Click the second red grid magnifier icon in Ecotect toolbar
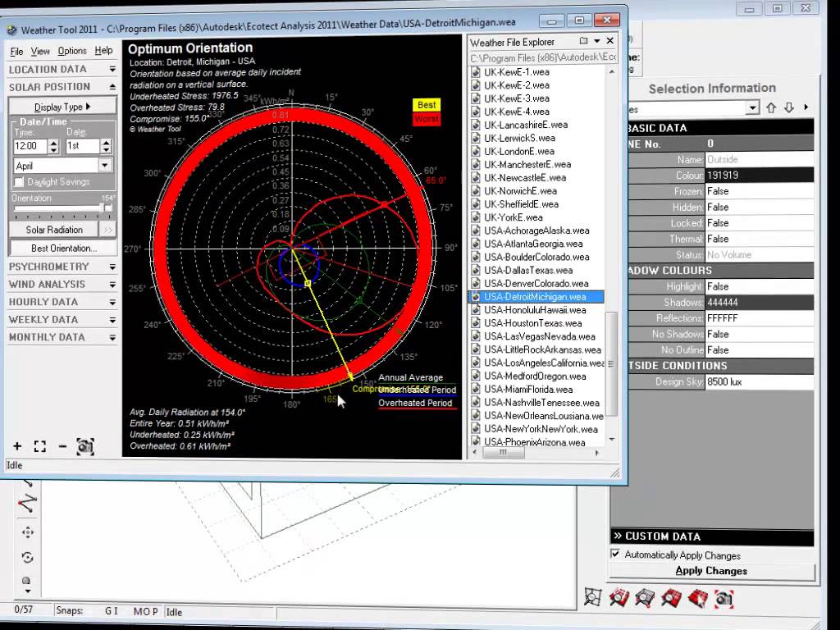 click(x=619, y=598)
